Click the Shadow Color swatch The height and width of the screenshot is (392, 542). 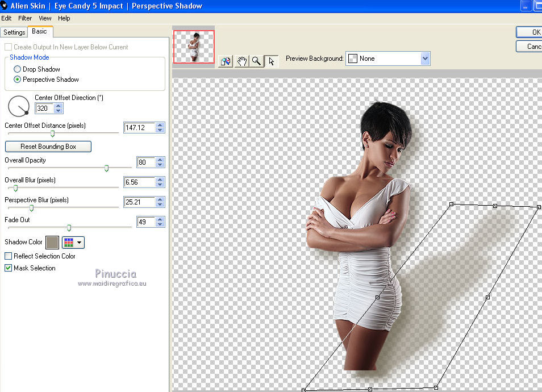pos(52,243)
